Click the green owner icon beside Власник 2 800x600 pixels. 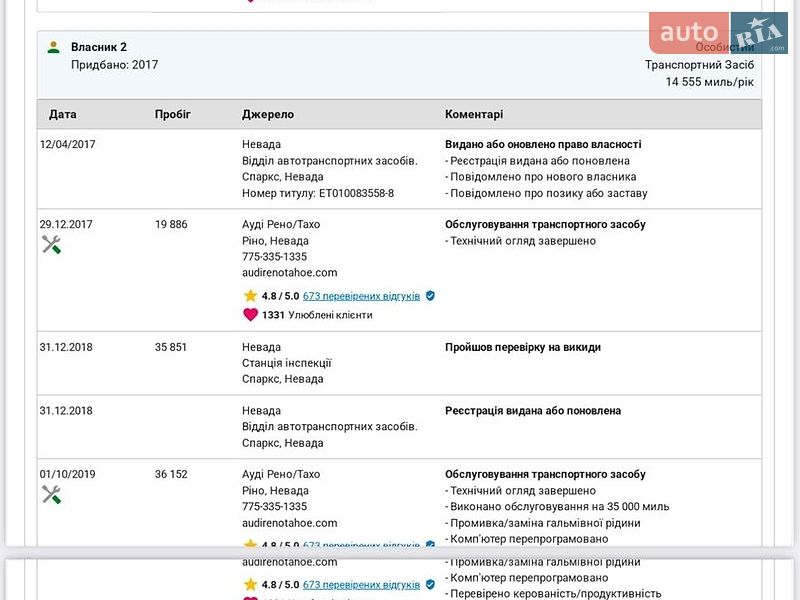[53, 47]
